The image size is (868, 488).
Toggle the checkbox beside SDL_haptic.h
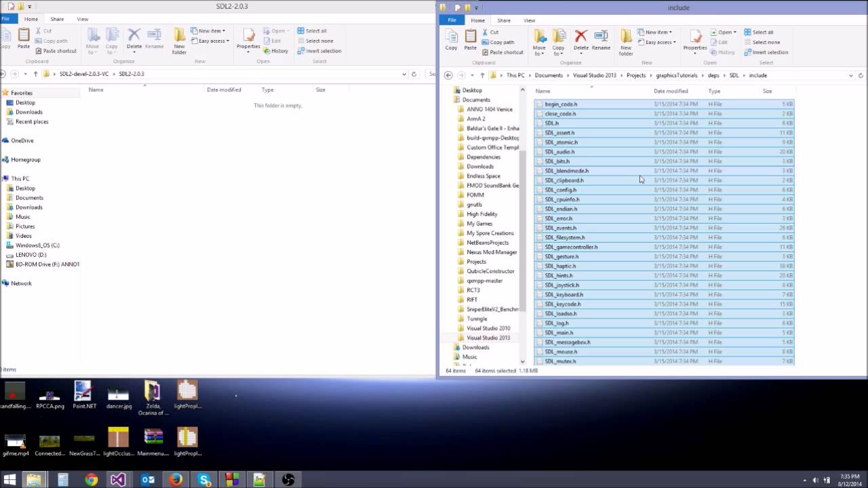coord(540,266)
